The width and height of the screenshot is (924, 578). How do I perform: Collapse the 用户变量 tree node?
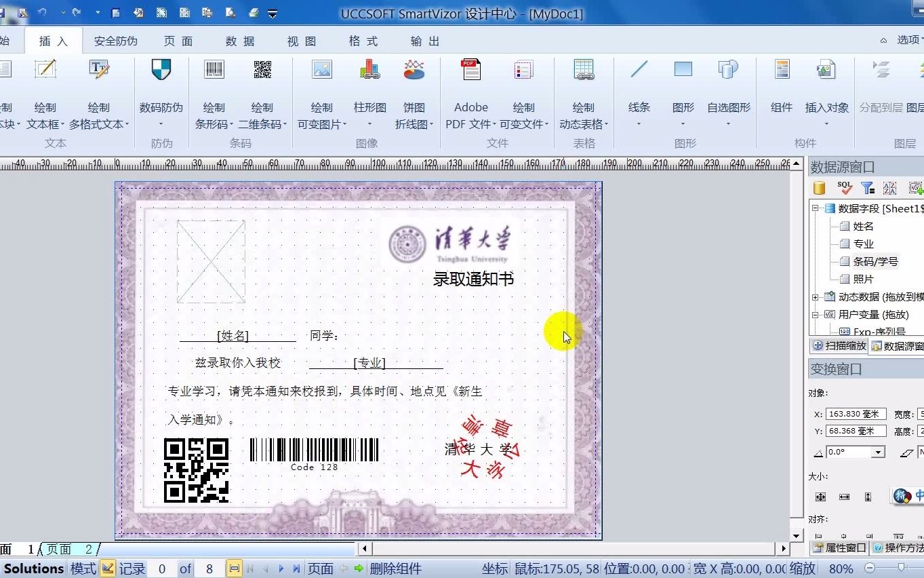tap(816, 315)
